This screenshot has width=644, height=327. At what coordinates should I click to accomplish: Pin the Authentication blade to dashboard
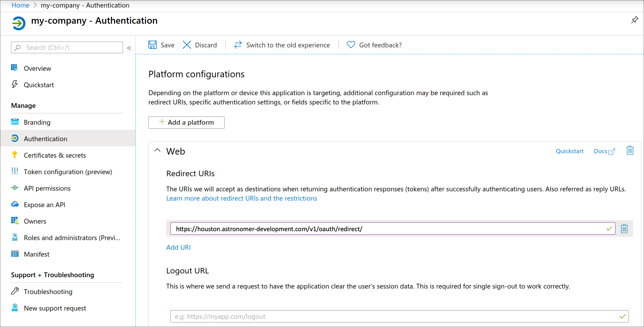pos(634,20)
